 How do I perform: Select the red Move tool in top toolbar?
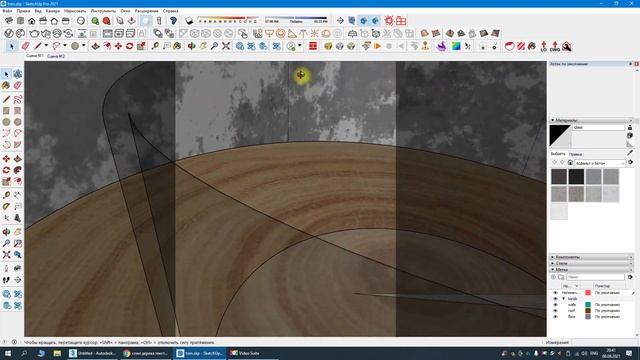[118, 46]
